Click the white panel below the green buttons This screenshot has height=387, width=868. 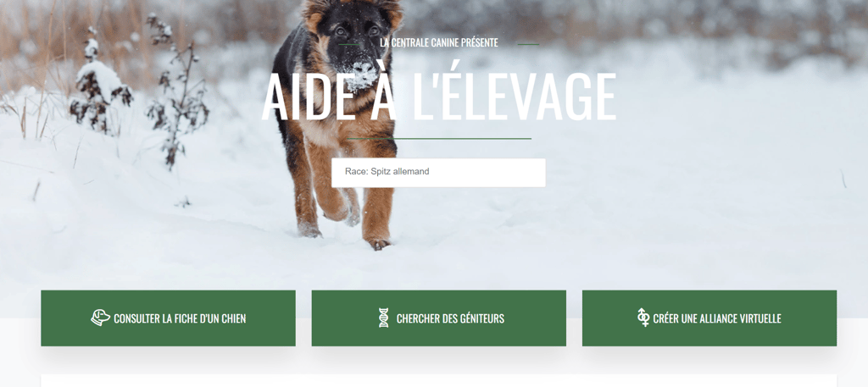pyautogui.click(x=438, y=380)
